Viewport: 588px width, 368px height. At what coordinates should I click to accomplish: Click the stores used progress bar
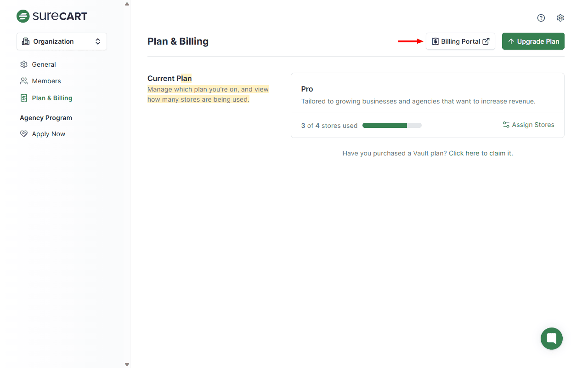[392, 125]
